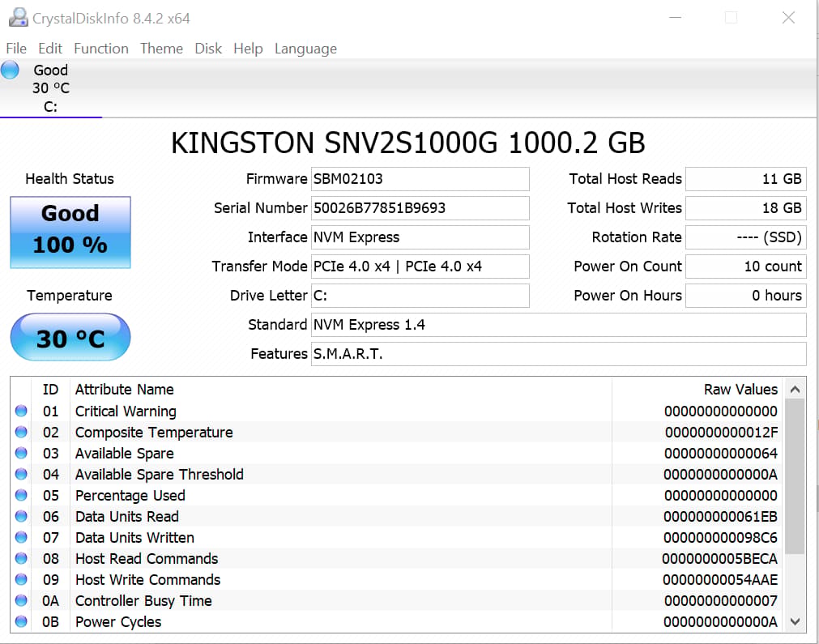Viewport: 819px width, 644px height.
Task: Click status dot for Available Spare Threshold
Action: click(x=21, y=474)
